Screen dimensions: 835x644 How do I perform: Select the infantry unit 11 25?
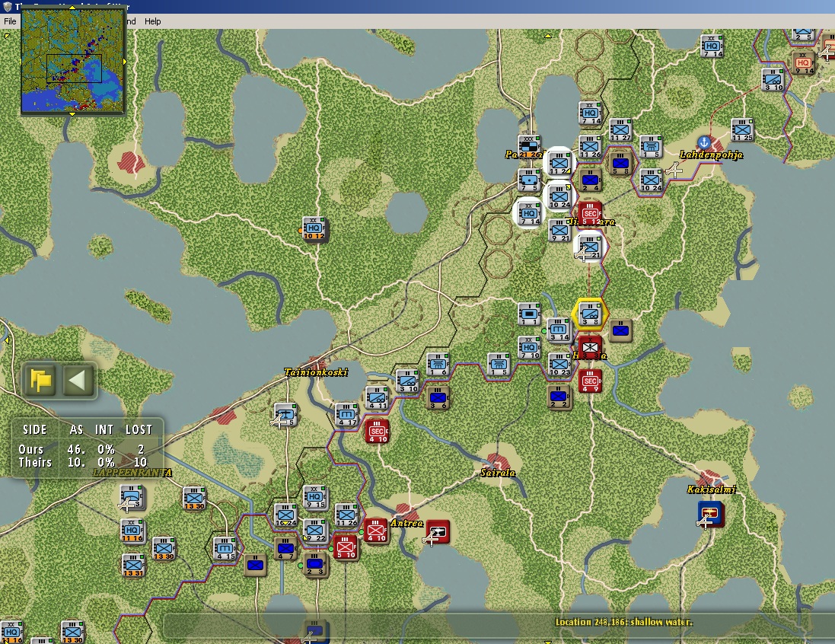pyautogui.click(x=742, y=130)
